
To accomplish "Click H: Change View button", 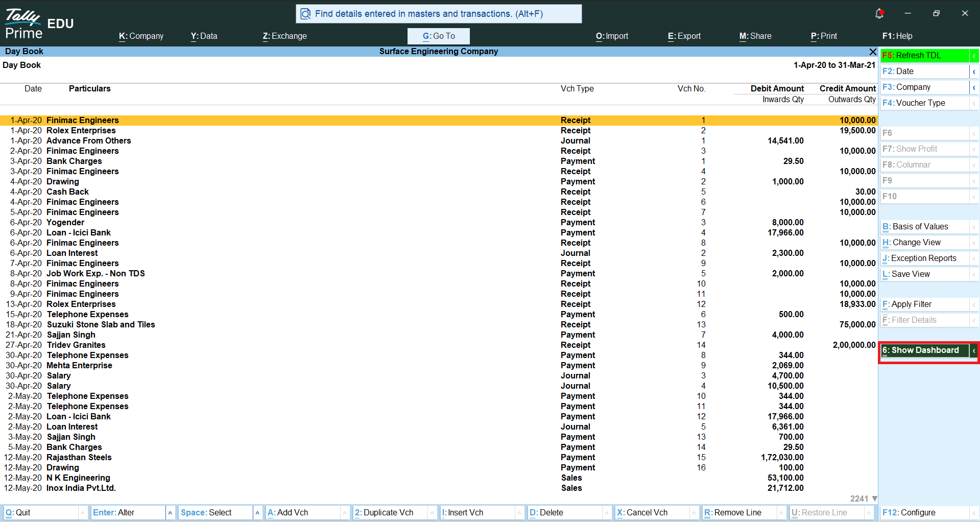I will tap(925, 243).
